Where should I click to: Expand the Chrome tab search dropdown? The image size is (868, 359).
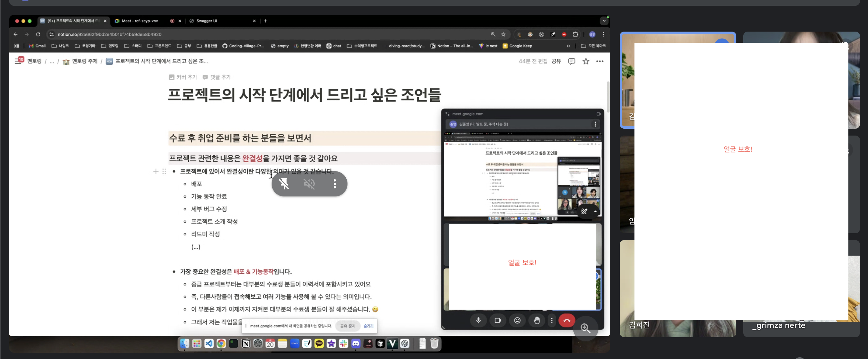pyautogui.click(x=604, y=21)
